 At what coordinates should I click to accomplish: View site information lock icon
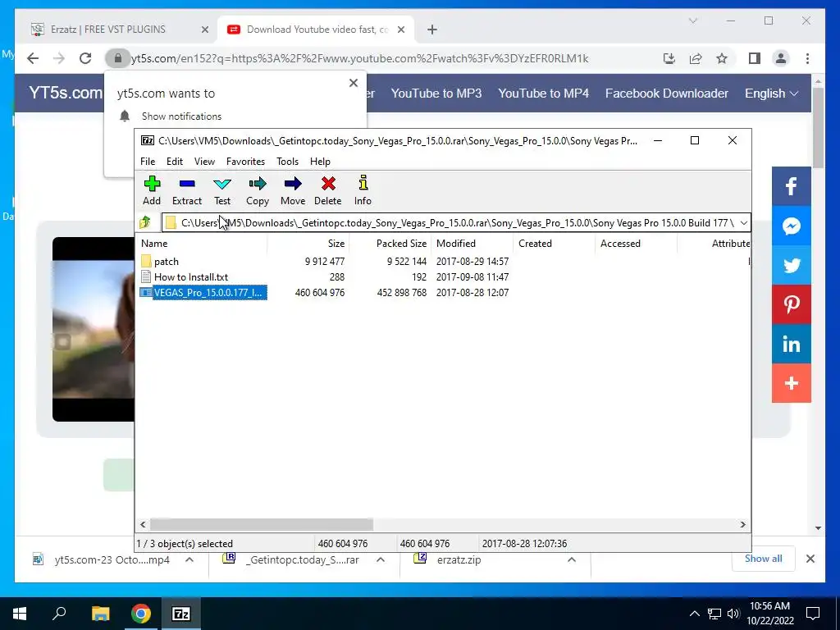[x=118, y=58]
